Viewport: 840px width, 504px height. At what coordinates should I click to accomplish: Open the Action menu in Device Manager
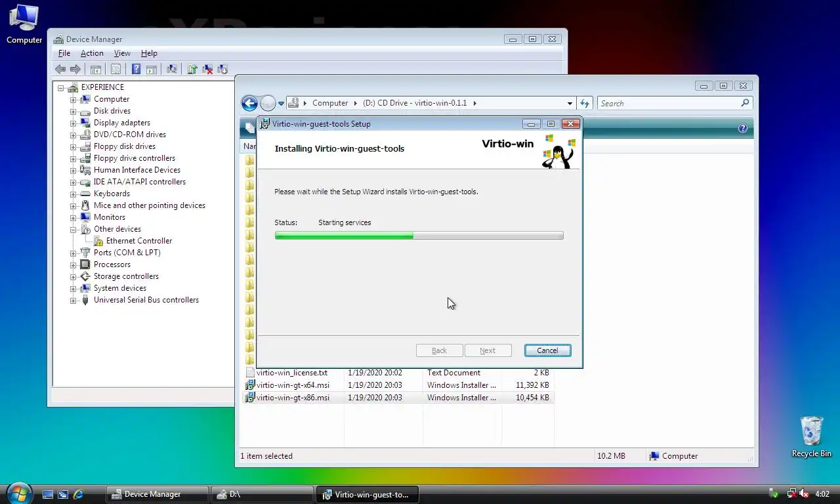(92, 53)
